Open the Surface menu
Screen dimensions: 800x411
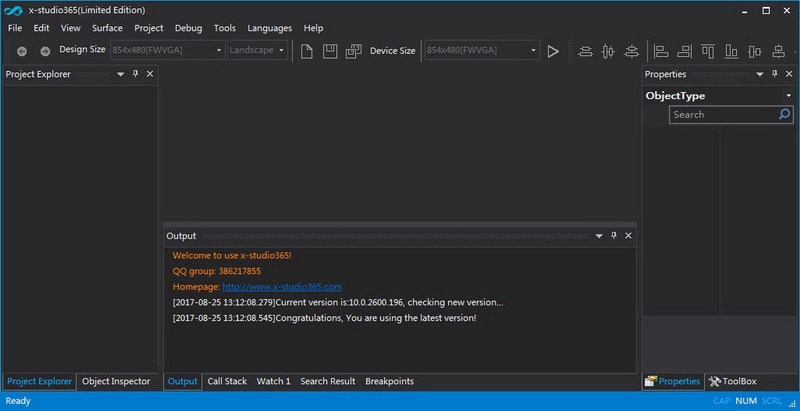click(x=107, y=28)
